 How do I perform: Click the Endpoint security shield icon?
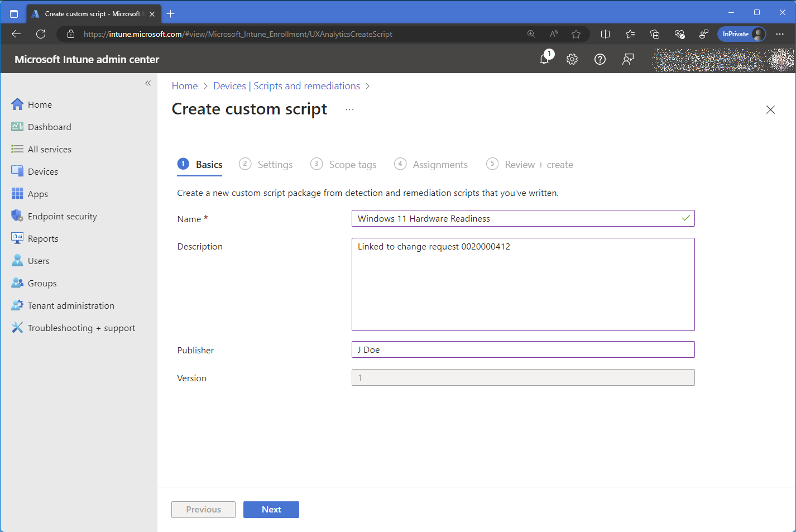17,216
